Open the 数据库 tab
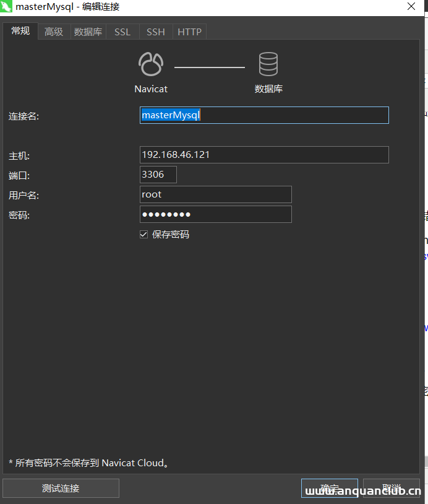 [88, 32]
